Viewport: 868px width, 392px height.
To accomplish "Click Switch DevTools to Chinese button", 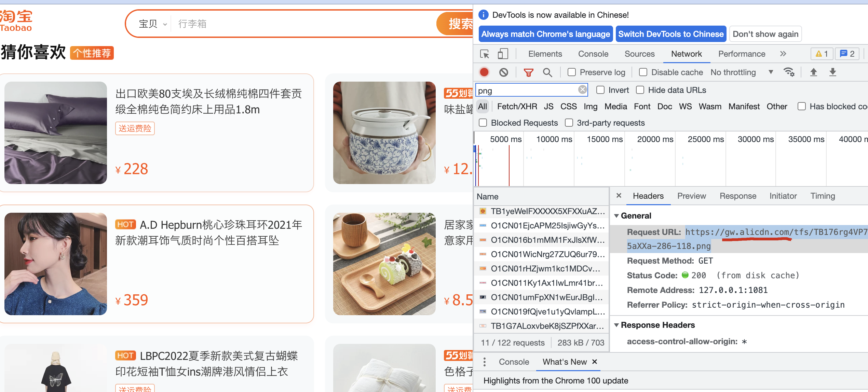I will pos(670,34).
